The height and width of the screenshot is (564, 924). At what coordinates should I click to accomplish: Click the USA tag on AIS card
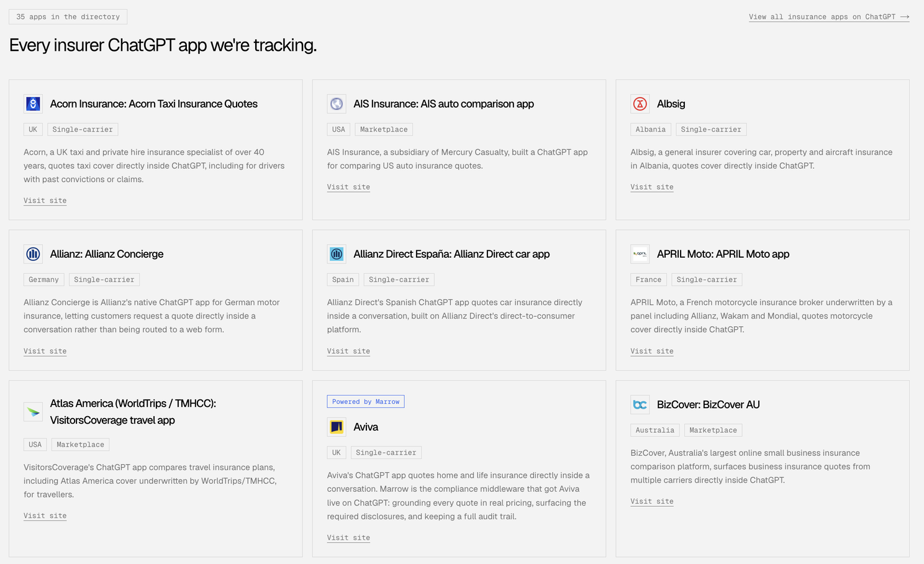338,129
